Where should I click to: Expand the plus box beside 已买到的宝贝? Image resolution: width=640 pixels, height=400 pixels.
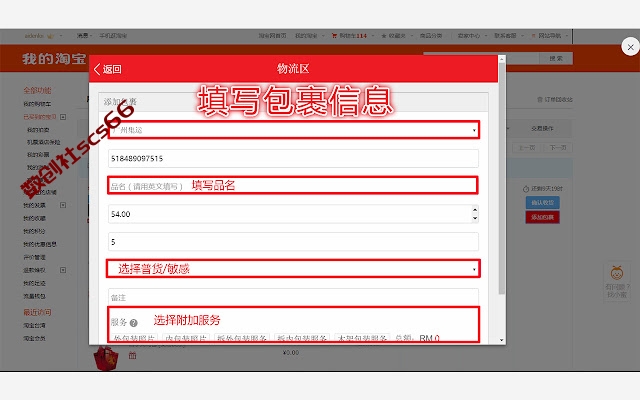point(63,117)
